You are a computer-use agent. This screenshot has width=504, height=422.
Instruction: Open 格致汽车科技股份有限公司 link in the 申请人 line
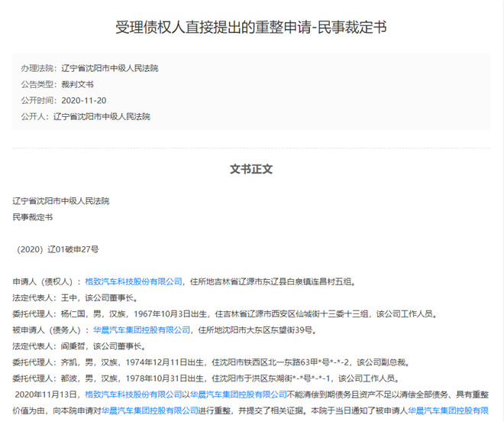click(x=134, y=281)
